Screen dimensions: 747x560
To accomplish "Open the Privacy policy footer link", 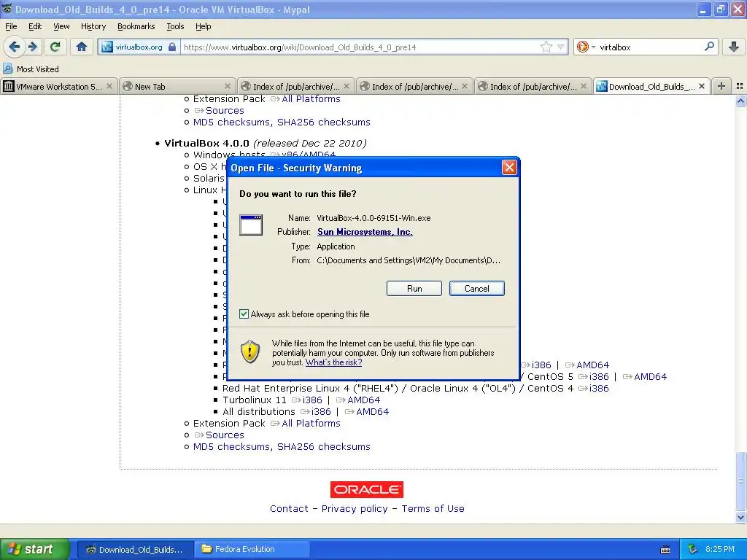I will pyautogui.click(x=355, y=508).
